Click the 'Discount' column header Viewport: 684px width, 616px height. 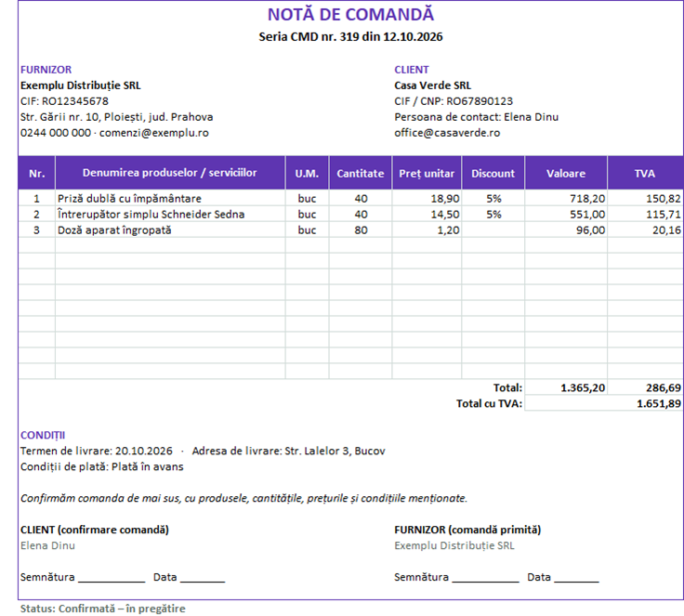(493, 173)
